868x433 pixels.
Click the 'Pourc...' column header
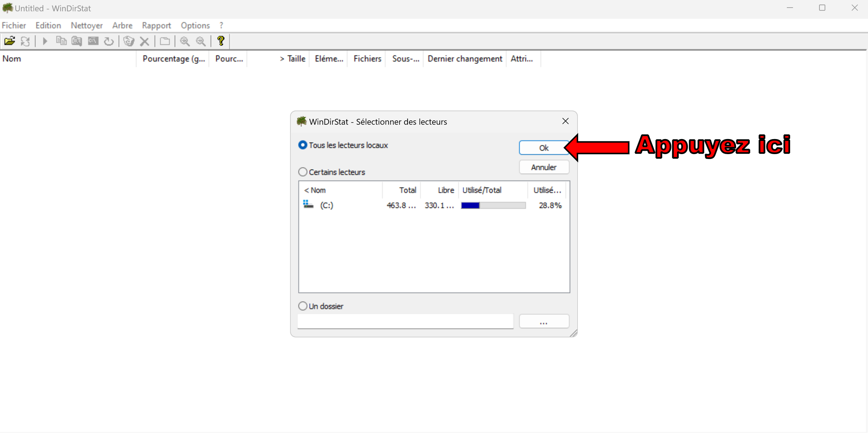(228, 59)
